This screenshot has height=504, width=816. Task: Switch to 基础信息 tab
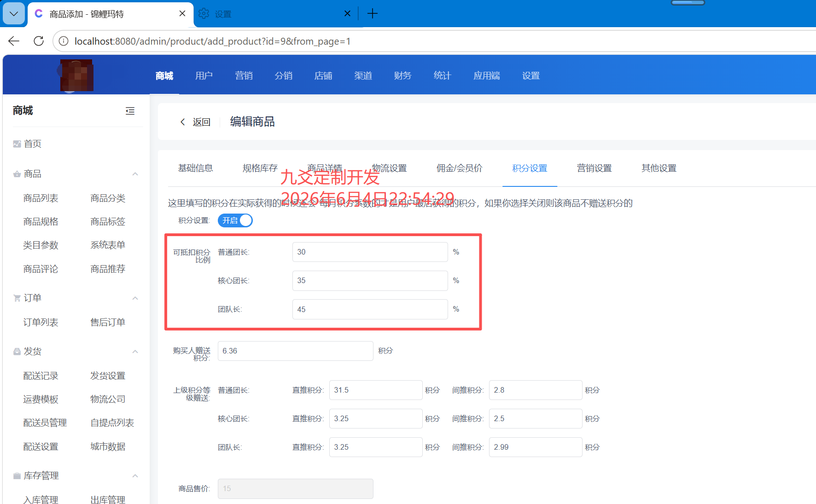(x=196, y=168)
